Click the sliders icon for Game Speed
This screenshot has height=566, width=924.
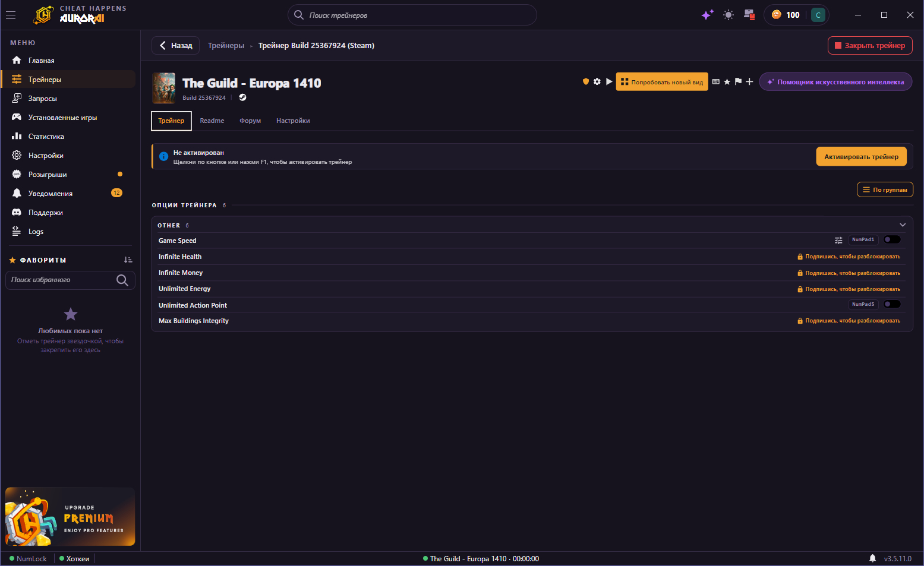pyautogui.click(x=838, y=240)
